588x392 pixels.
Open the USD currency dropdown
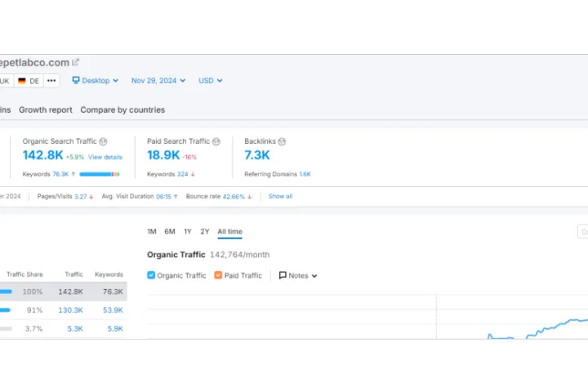(x=211, y=81)
